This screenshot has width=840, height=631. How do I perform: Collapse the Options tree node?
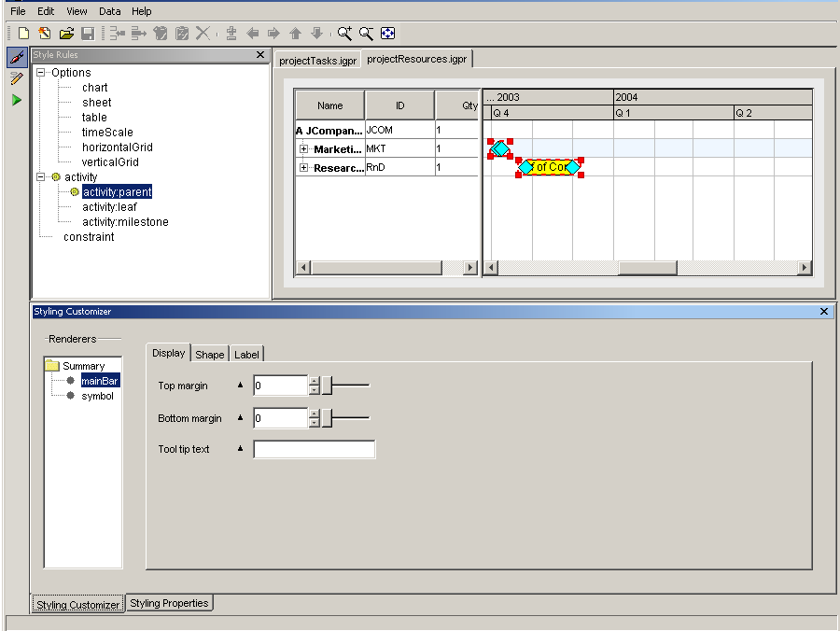tap(42, 73)
